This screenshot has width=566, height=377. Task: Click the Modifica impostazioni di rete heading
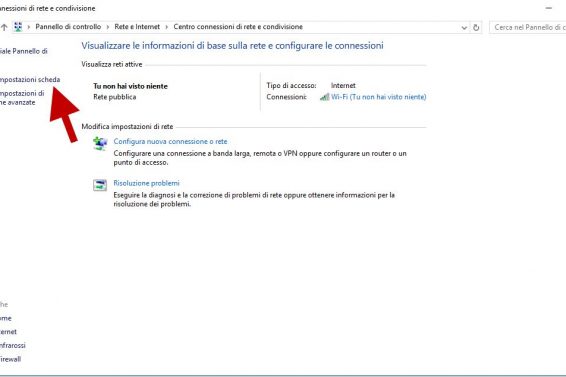(x=127, y=126)
